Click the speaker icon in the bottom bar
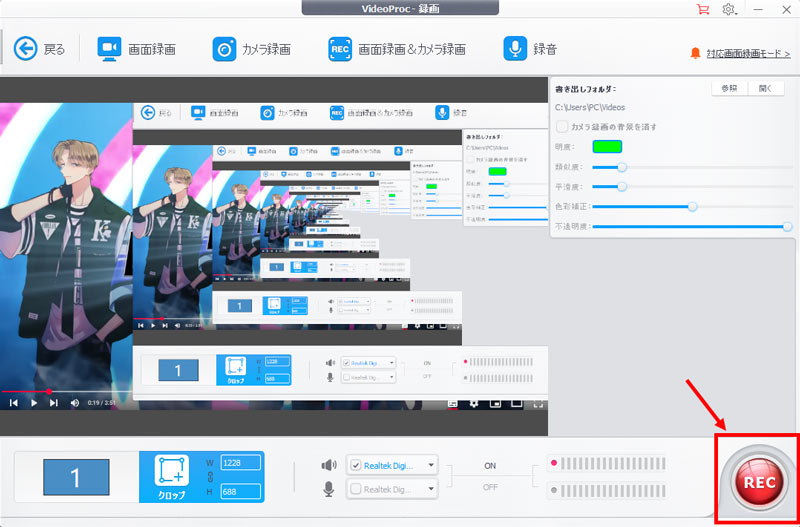 coord(329,465)
